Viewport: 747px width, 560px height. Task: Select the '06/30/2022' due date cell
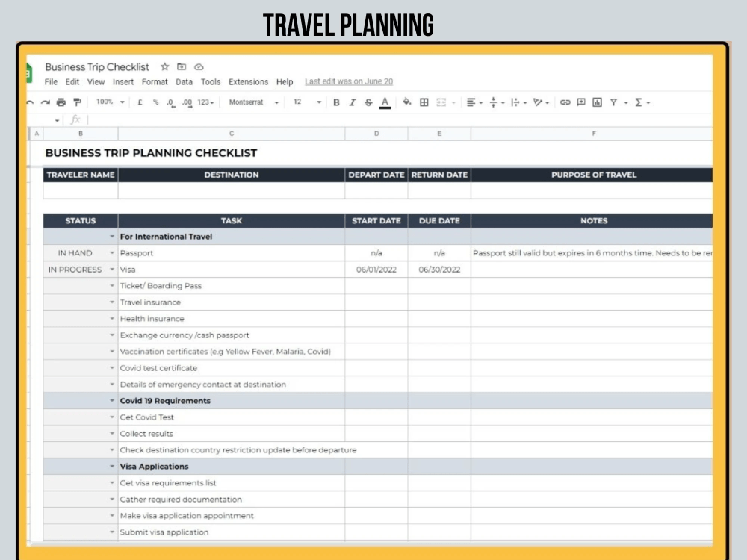(x=439, y=270)
